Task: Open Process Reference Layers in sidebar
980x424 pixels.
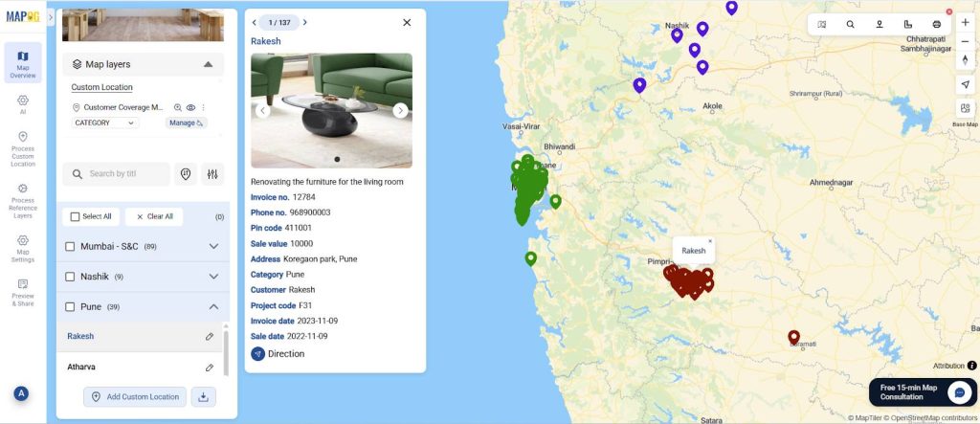Action: point(23,201)
